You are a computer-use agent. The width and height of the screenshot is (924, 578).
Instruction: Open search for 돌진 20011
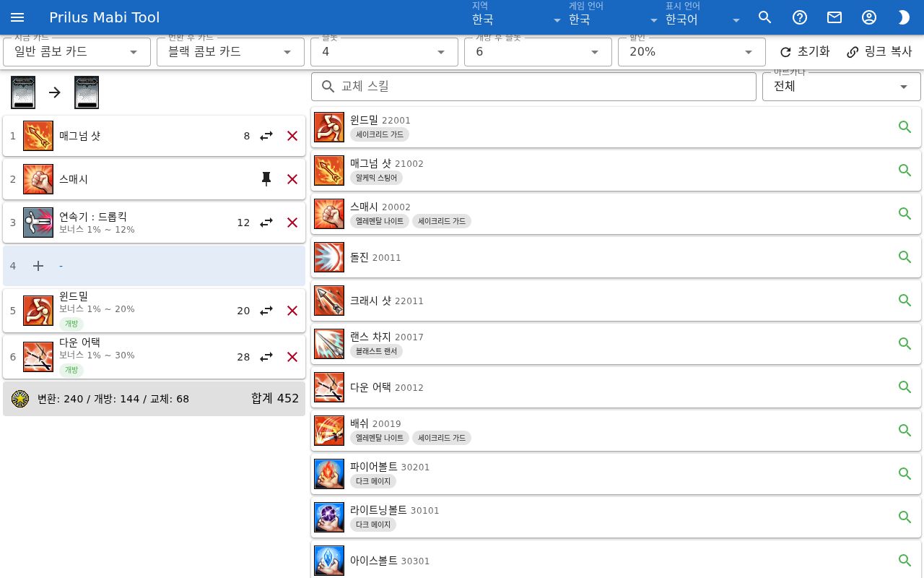(905, 257)
